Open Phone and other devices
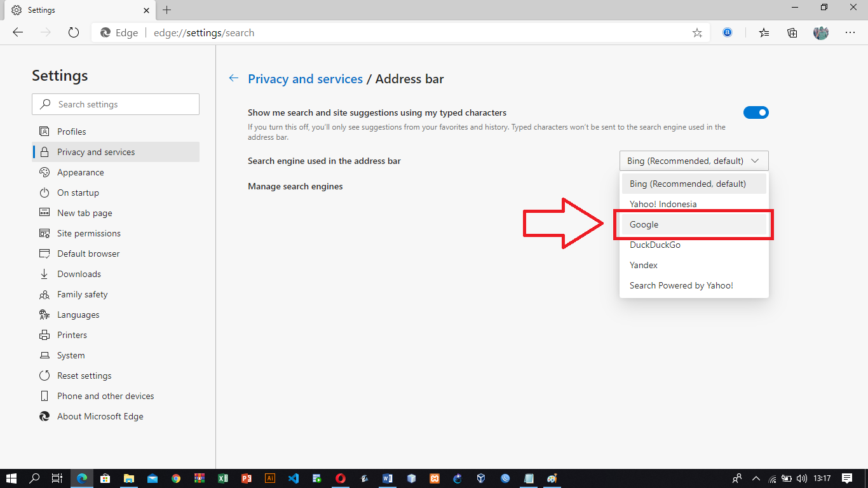The height and width of the screenshot is (488, 868). coord(116,396)
